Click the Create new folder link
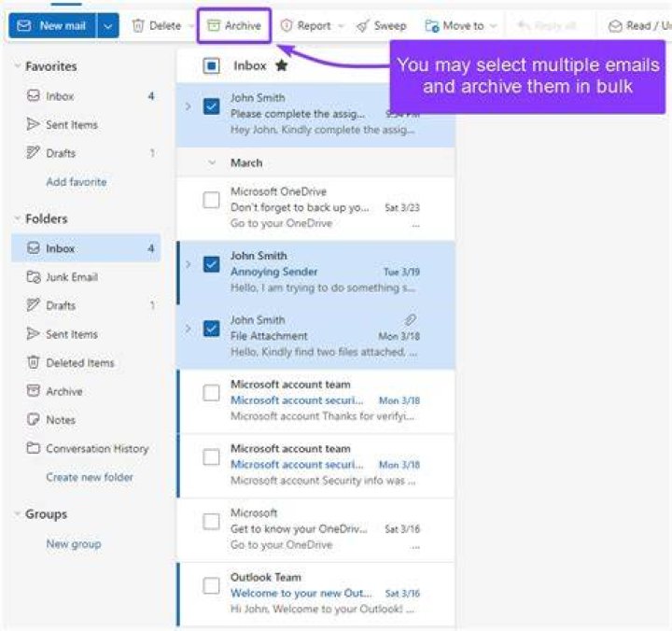The image size is (672, 631). [90, 477]
